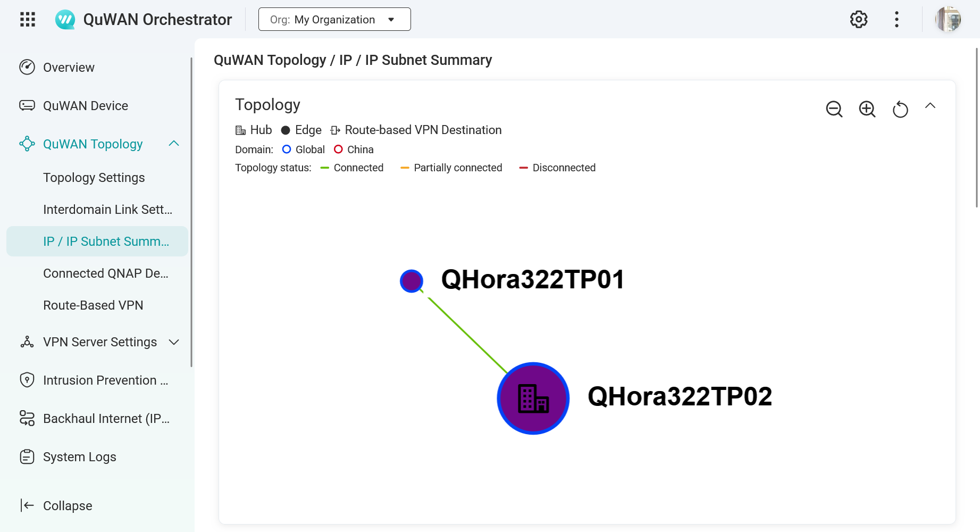Go to Overview page
Screen dimensions: 980x532
click(x=69, y=68)
